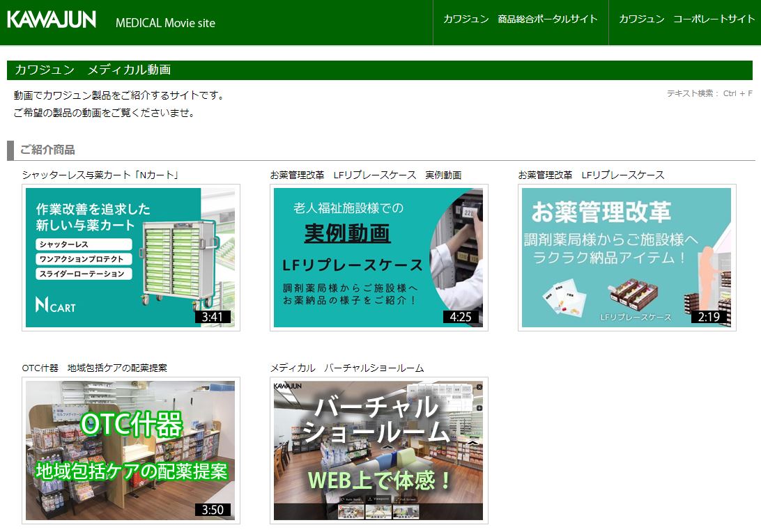761x532 pixels.
Task: Open カワジュン 商品総合ポータルサイト link
Action: pos(521,19)
